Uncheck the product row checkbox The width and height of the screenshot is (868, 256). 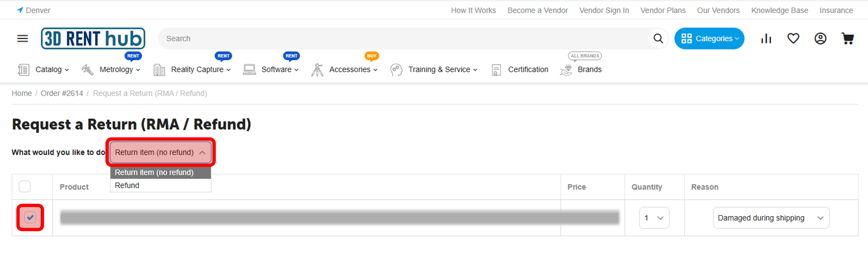point(30,218)
